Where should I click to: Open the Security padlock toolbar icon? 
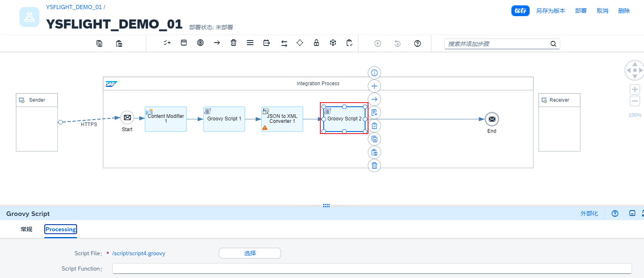[316, 43]
